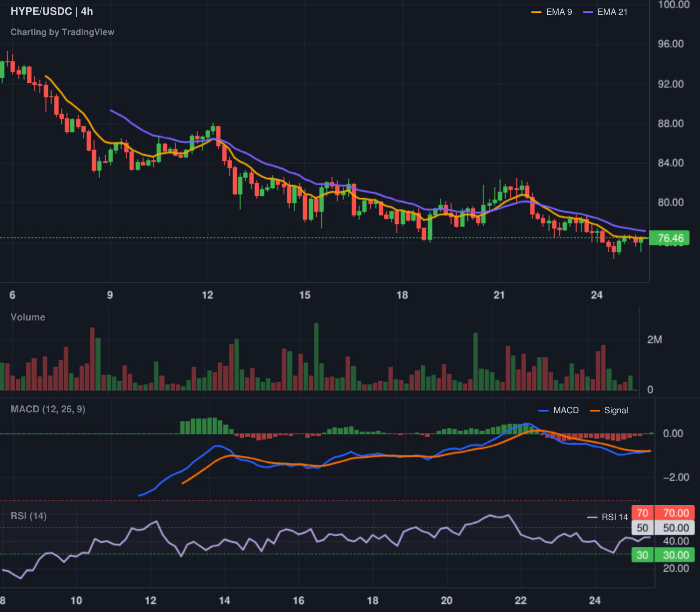Click the 96.00 price axis label

671,44
